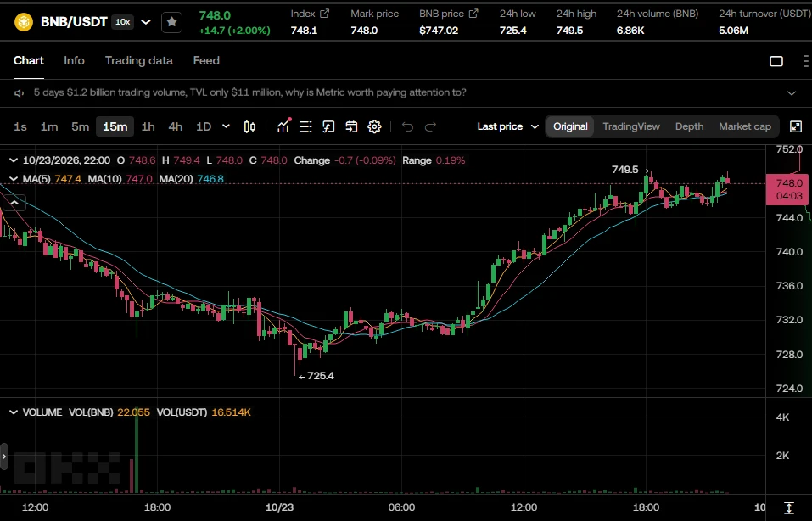The height and width of the screenshot is (521, 812).
Task: Add BNB/USDT to favorites with the star
Action: coord(172,22)
